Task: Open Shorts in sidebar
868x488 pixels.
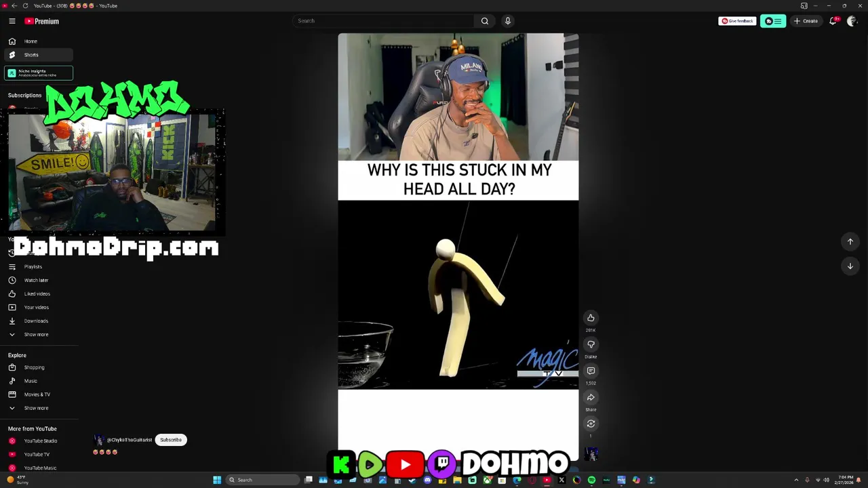Action: (x=39, y=55)
